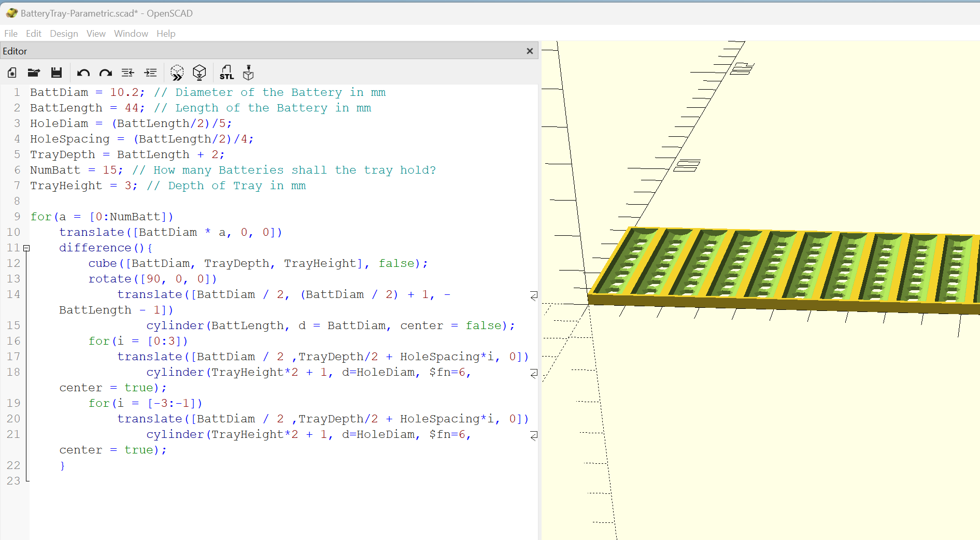Undo the last edit

coord(83,73)
